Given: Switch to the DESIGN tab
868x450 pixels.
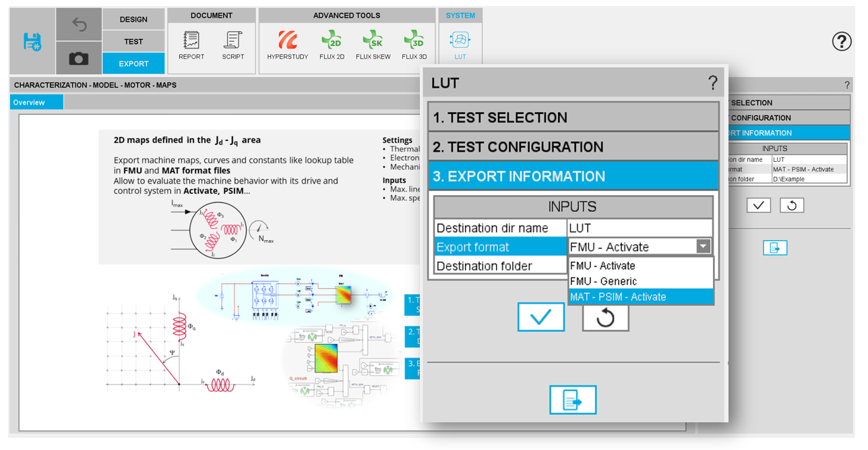Looking at the screenshot, I should click(x=133, y=20).
